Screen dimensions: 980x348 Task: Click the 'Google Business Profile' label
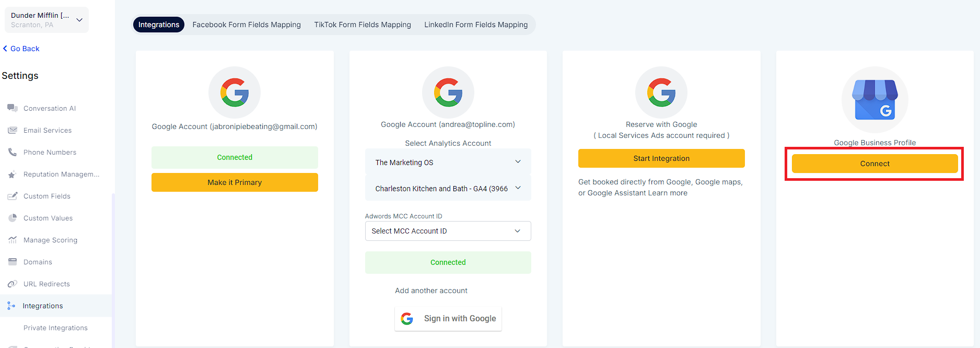pyautogui.click(x=875, y=143)
